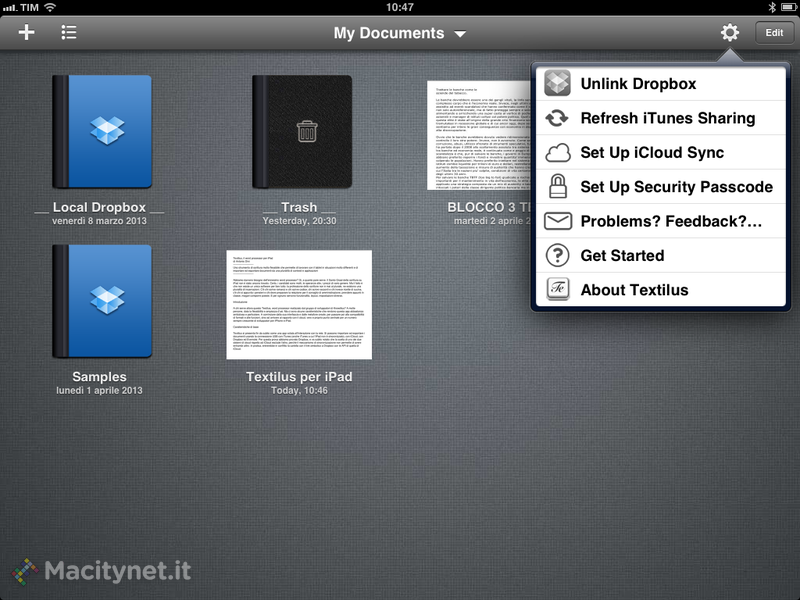
Task: Tap the 10:47 clock in status bar
Action: pos(399,7)
